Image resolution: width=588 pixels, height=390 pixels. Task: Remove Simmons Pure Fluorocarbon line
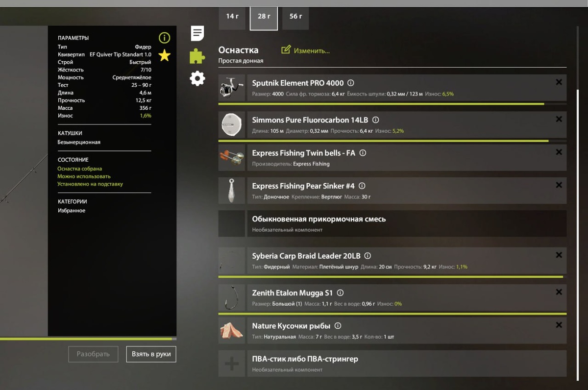pyautogui.click(x=559, y=119)
